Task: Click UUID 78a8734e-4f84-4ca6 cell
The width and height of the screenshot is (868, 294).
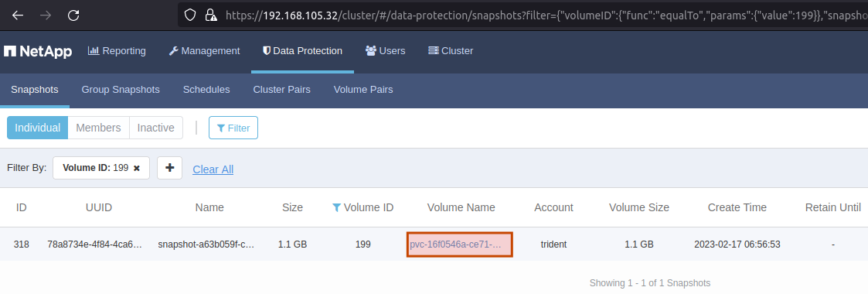Action: point(94,244)
